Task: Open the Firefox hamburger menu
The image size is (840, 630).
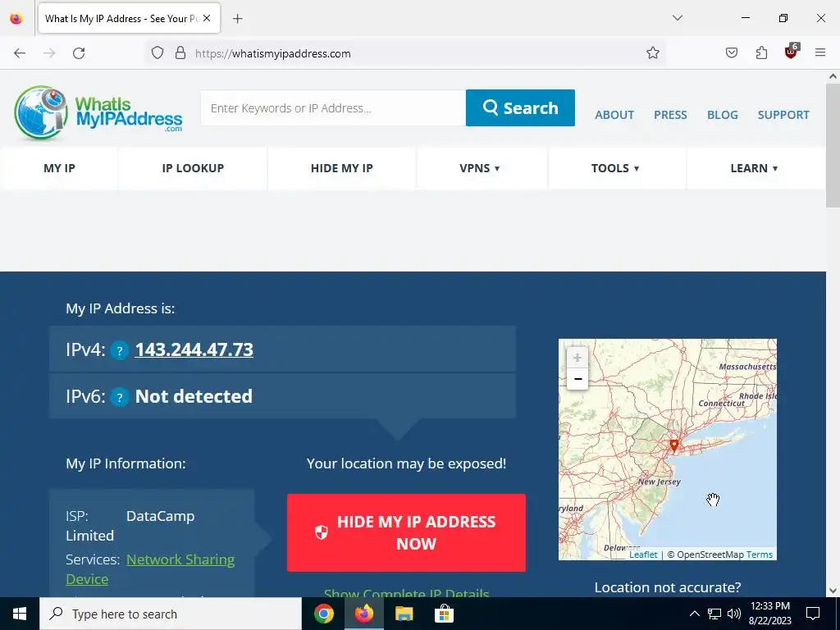Action: point(820,53)
